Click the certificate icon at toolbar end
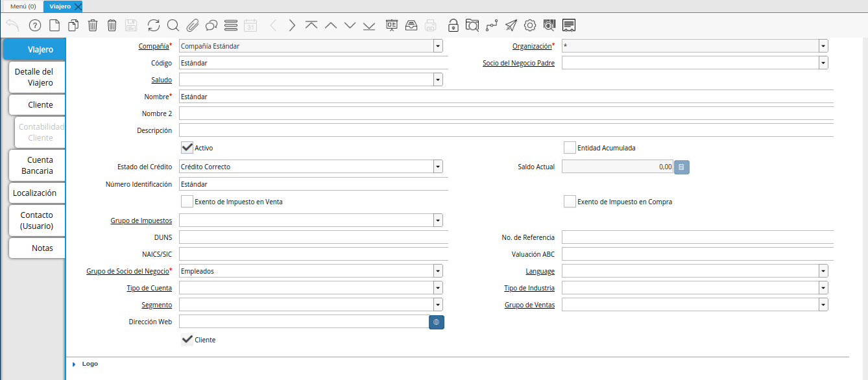868x380 pixels. point(570,25)
